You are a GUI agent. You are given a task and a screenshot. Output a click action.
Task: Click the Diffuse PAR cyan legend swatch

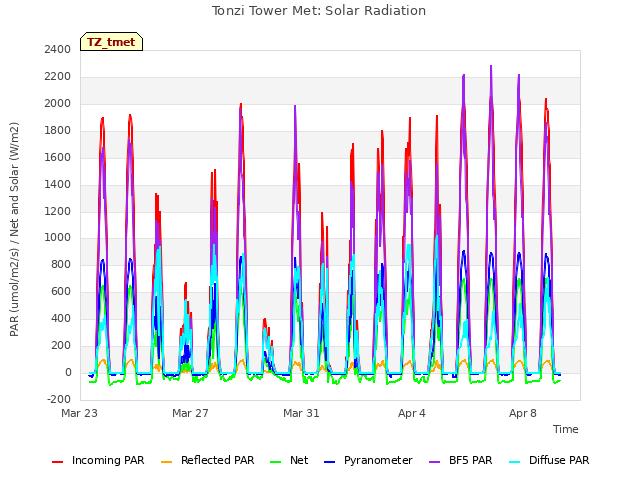515,462
